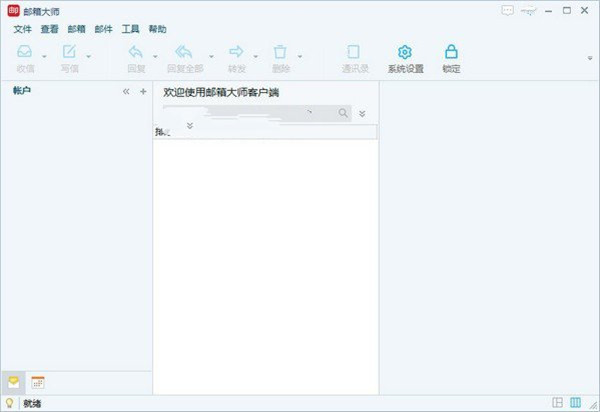Collapse the 帐户 accounts panel
This screenshot has width=600, height=412.
[x=126, y=91]
